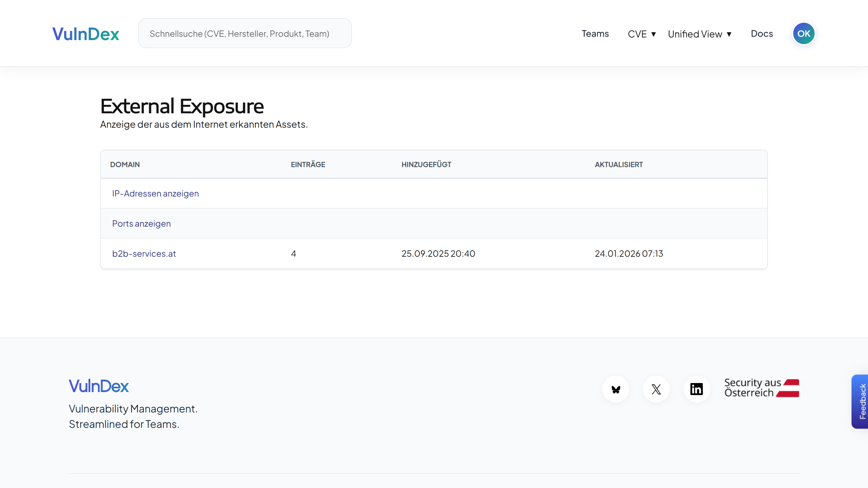Click the Bluesky butterfly icon
868x488 pixels.
tap(616, 389)
